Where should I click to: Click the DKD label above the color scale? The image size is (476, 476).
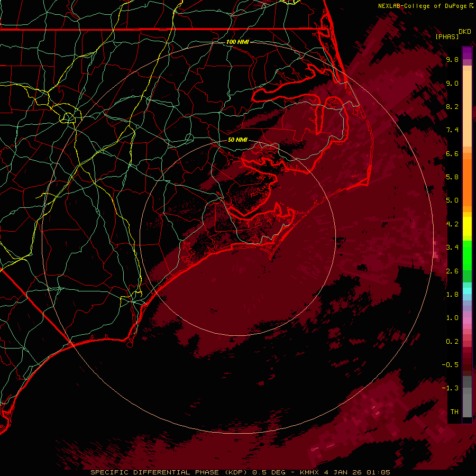coord(465,32)
